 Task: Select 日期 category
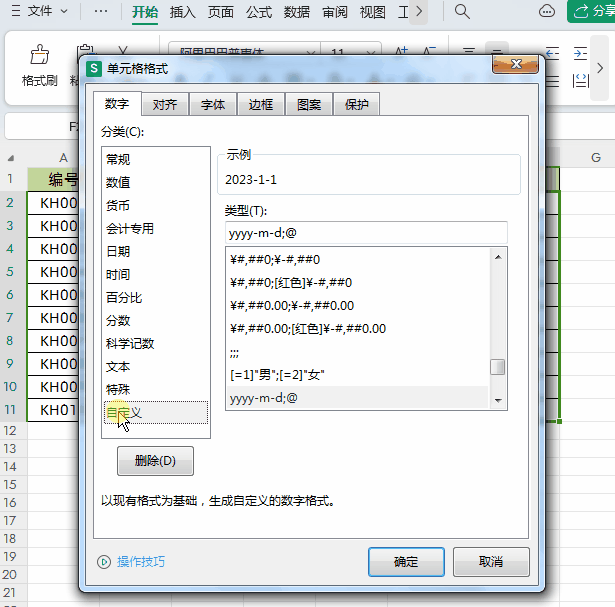tap(156, 252)
